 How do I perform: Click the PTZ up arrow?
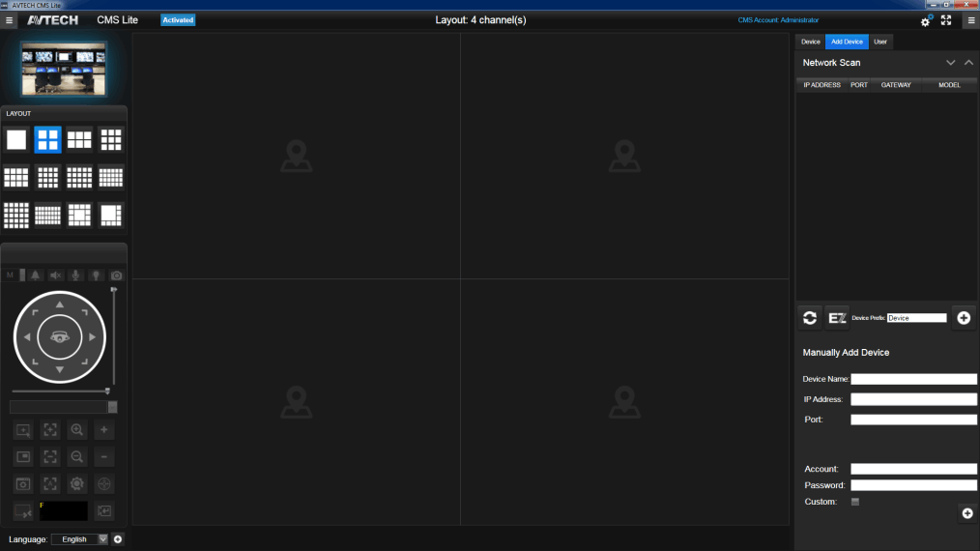pos(60,305)
